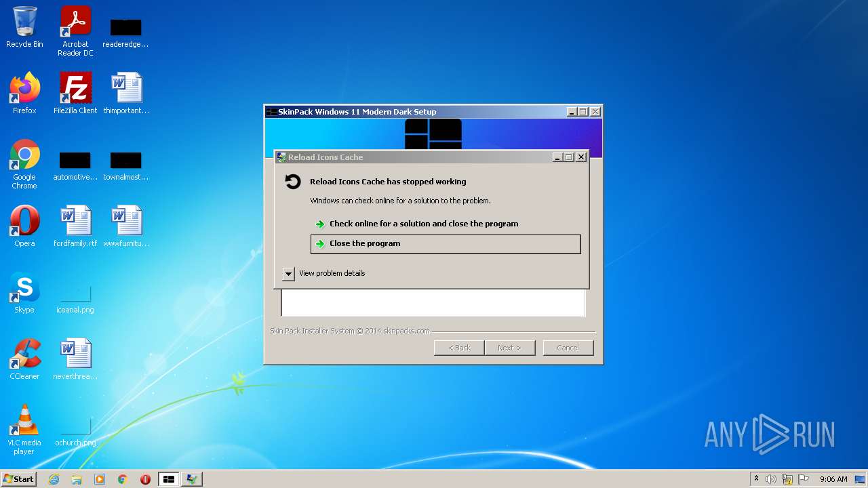Viewport: 868px width, 488px height.
Task: Click the SkinPack Setup title bar icon
Action: point(271,112)
